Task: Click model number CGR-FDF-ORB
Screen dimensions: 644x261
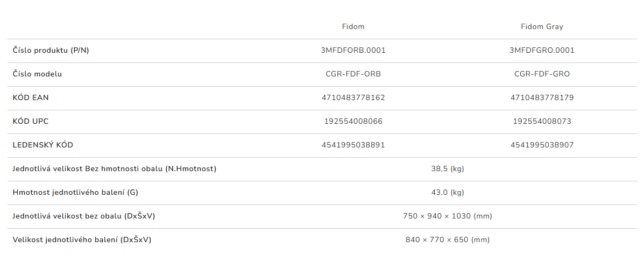Action: 353,74
